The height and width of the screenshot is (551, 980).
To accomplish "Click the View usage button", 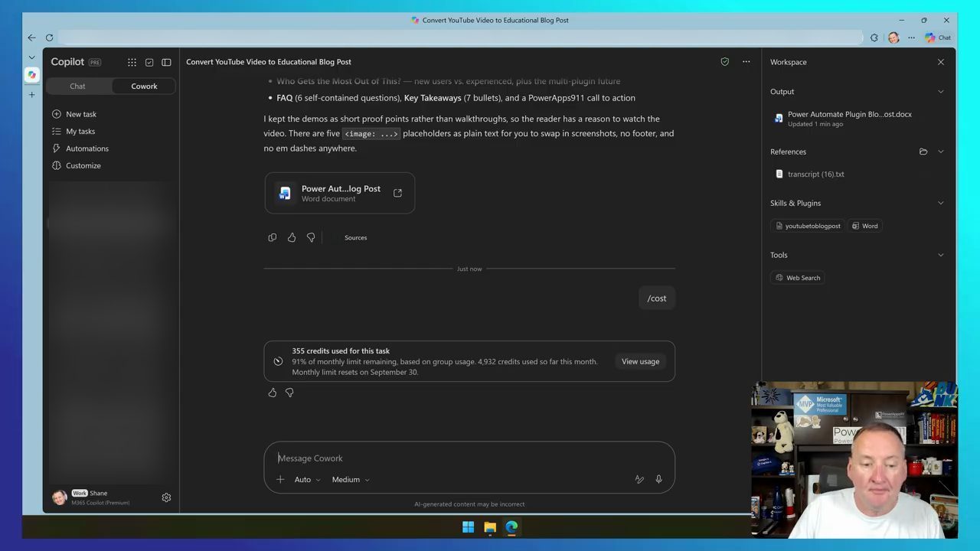I will (x=640, y=361).
